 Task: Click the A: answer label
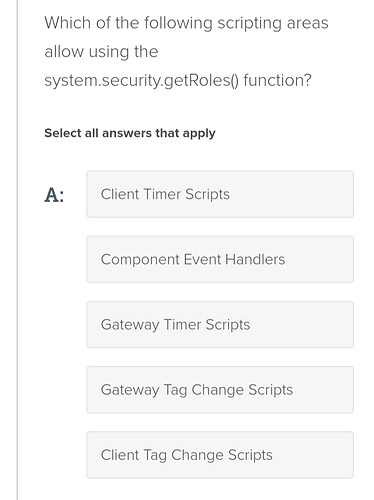pyautogui.click(x=54, y=195)
